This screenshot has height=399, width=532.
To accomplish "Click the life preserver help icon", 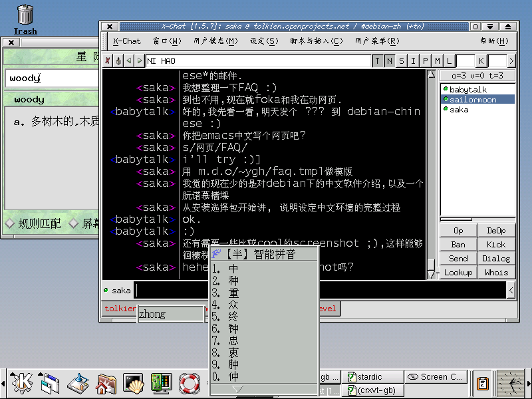I will pos(190,383).
